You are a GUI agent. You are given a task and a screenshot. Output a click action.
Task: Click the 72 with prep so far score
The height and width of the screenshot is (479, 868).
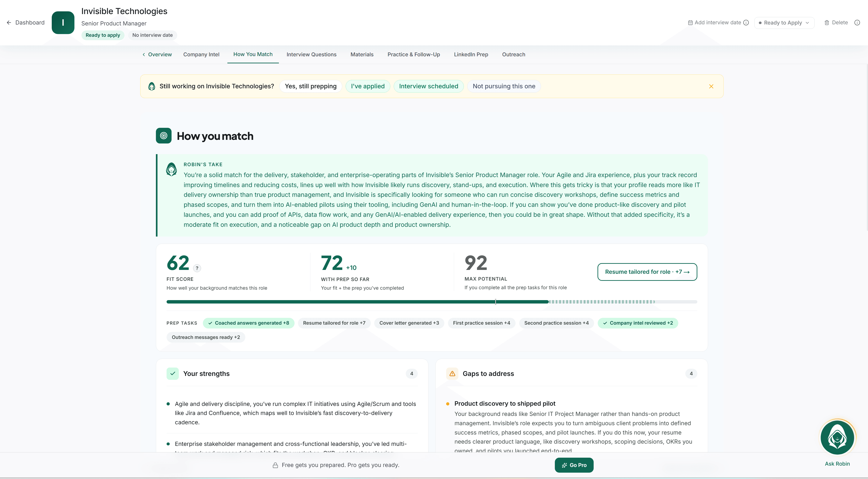[332, 263]
